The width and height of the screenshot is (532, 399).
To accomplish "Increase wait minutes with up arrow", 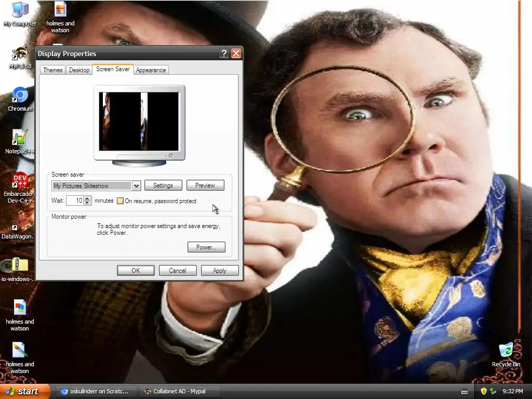I will 87,198.
